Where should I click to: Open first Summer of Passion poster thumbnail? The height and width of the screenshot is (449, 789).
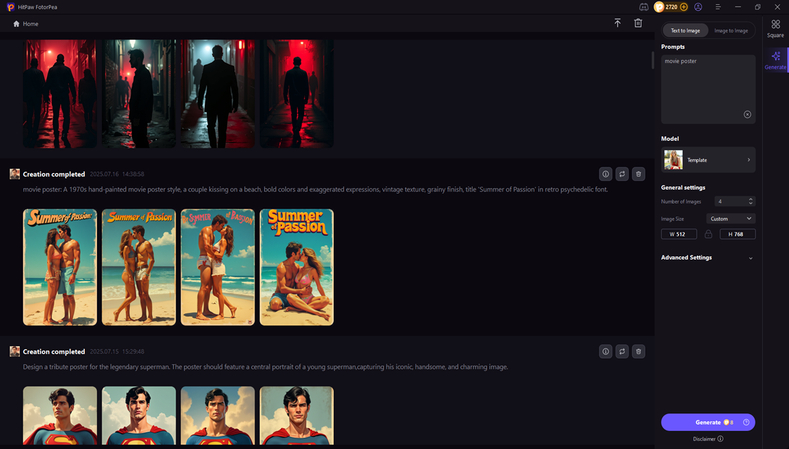[60, 267]
